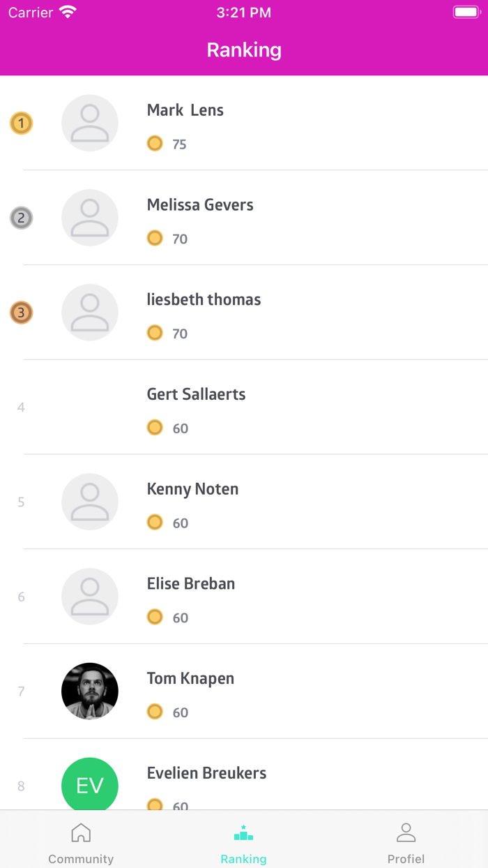This screenshot has height=868, width=488.
Task: Tap the house icon for Community
Action: click(x=81, y=832)
